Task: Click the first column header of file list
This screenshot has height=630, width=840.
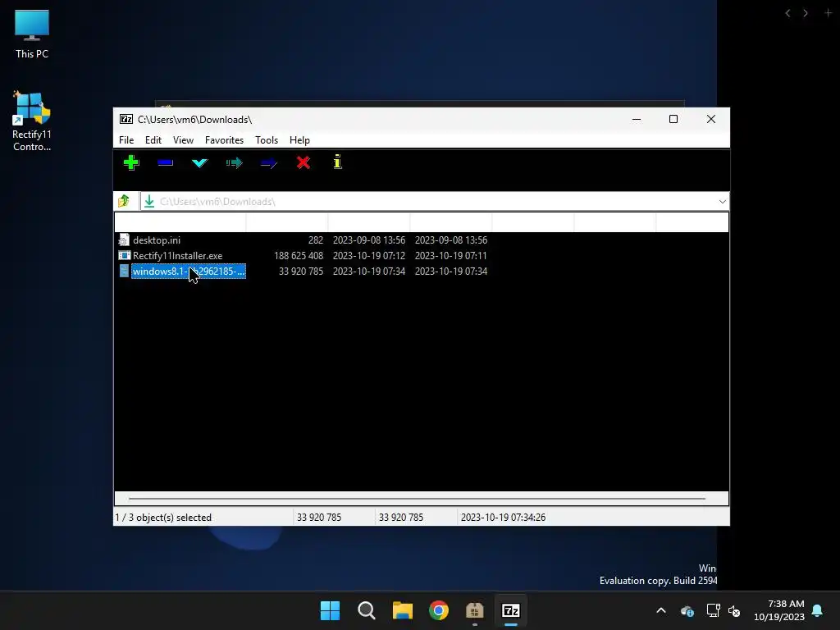Action: (180, 221)
